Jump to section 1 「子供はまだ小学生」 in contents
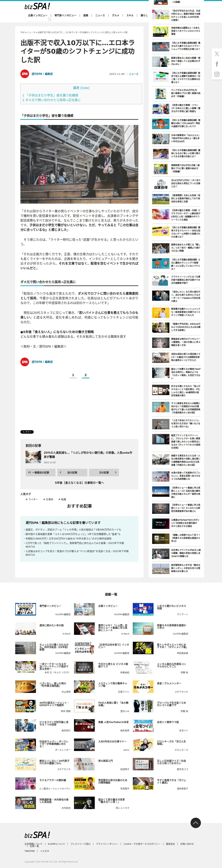Viewport: 222px width, 868px height. pos(50,95)
